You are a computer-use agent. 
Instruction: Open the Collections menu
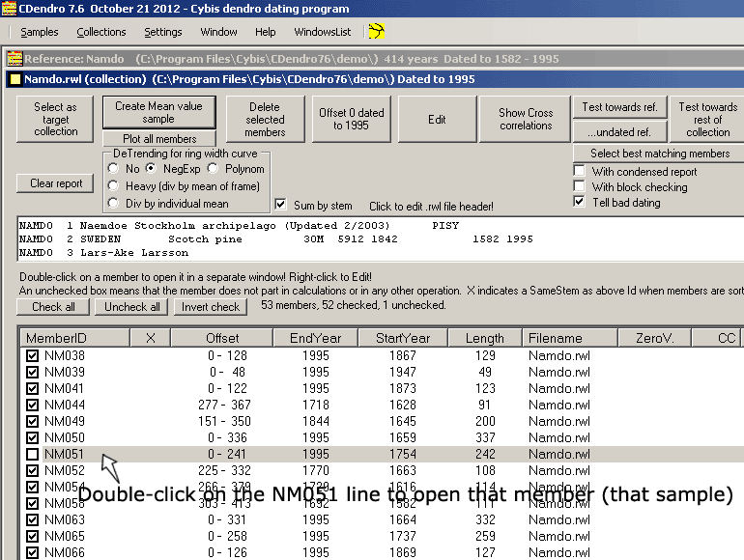[101, 32]
